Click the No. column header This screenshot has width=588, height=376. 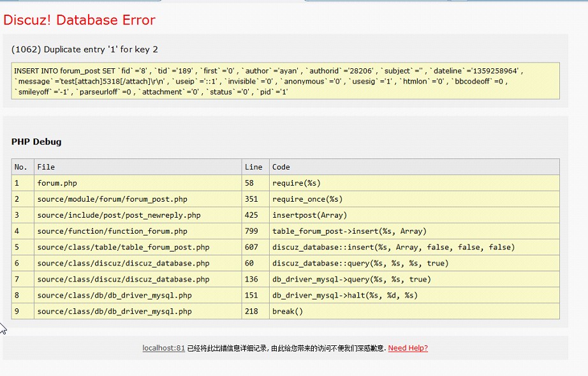[23, 167]
